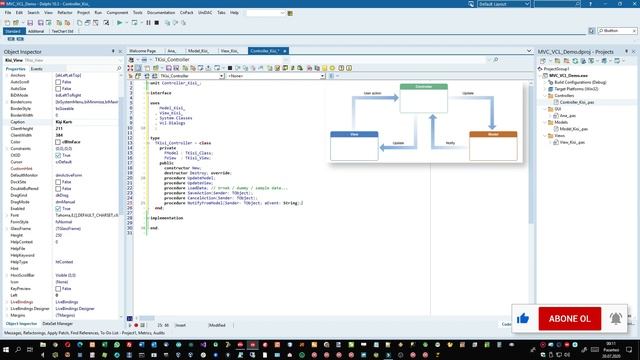Click the thumbs-up like icon
The width and height of the screenshot is (640, 360).
(x=523, y=318)
